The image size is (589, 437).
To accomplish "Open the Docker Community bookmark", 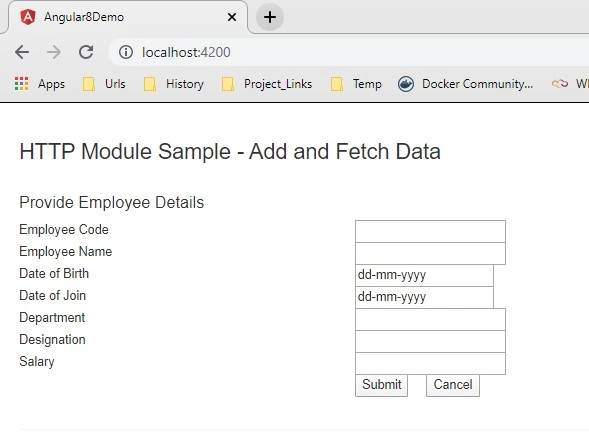I will pos(465,83).
